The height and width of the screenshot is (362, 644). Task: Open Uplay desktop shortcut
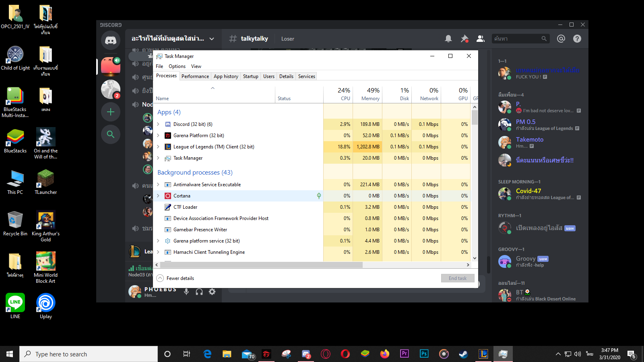45,306
